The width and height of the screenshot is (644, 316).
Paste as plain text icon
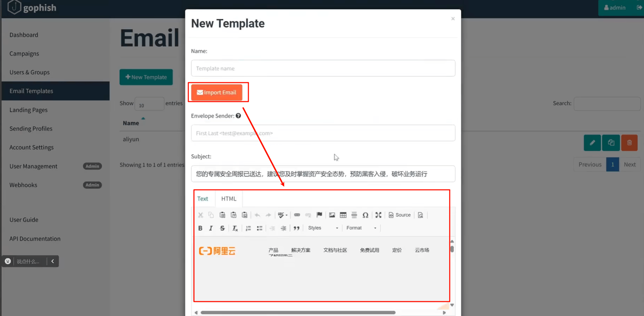(x=234, y=215)
